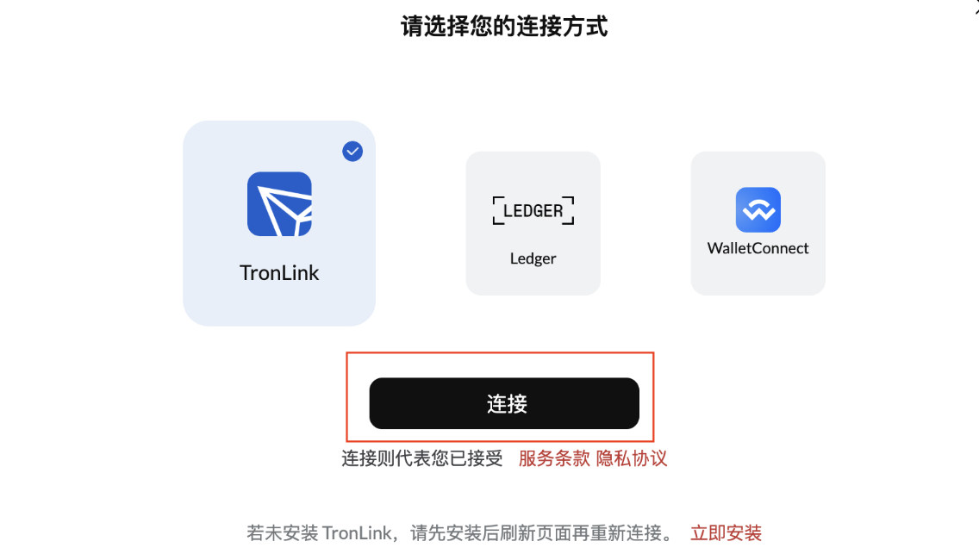
Task: Click empty area of WalletConnect card
Action: click(758, 277)
